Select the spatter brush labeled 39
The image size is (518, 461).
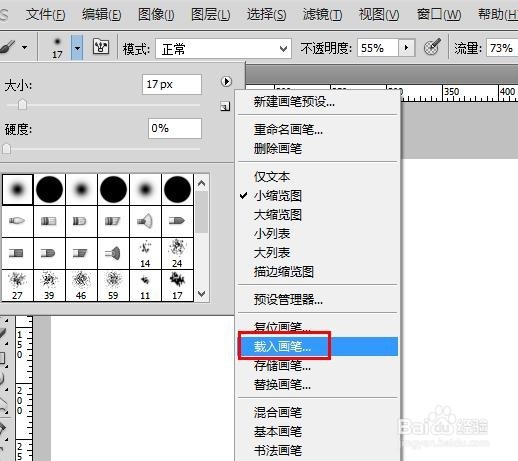[x=49, y=286]
